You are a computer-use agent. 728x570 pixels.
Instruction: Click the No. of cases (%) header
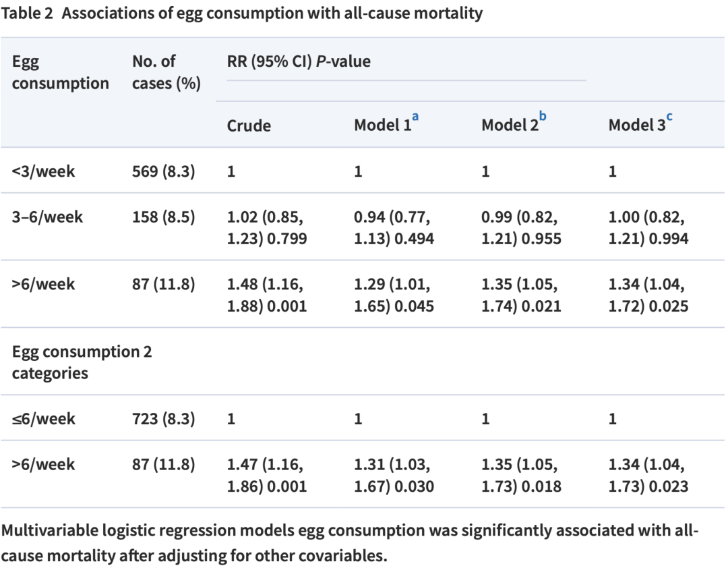coord(166,72)
